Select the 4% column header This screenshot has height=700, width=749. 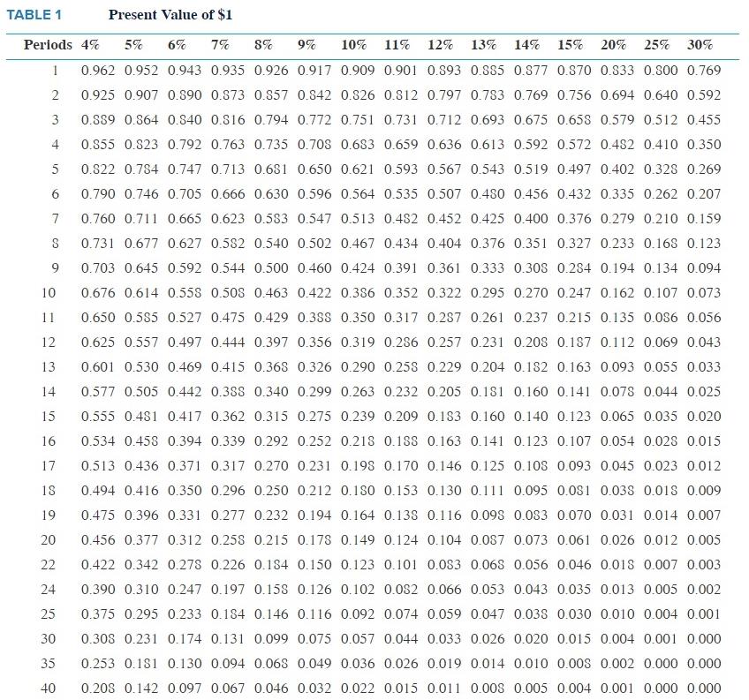[x=90, y=45]
